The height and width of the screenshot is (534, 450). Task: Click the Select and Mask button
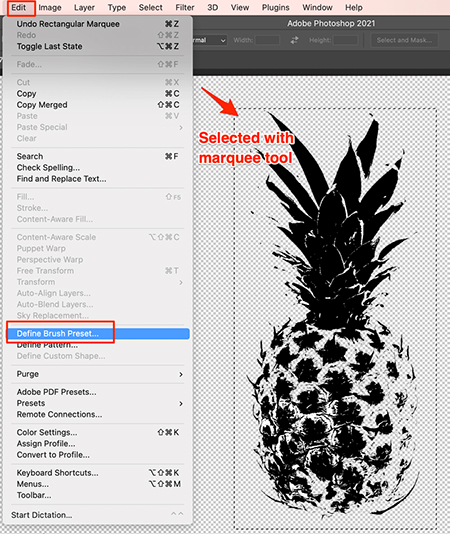404,40
